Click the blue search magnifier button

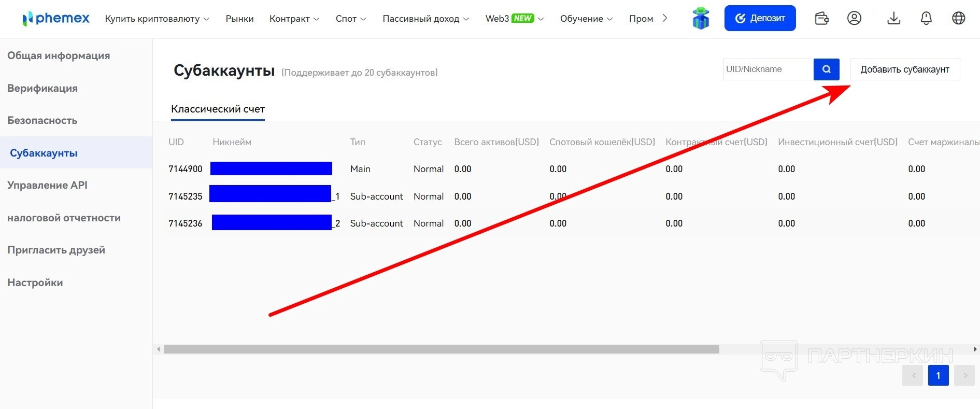(827, 69)
